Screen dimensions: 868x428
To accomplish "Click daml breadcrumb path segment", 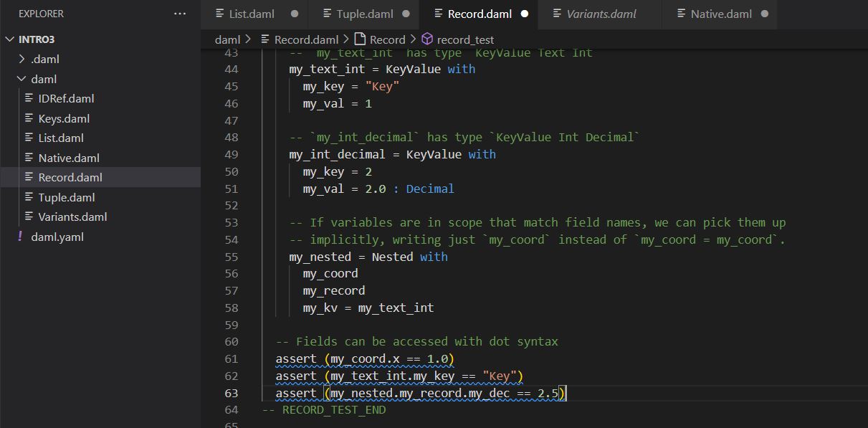I will pyautogui.click(x=227, y=39).
